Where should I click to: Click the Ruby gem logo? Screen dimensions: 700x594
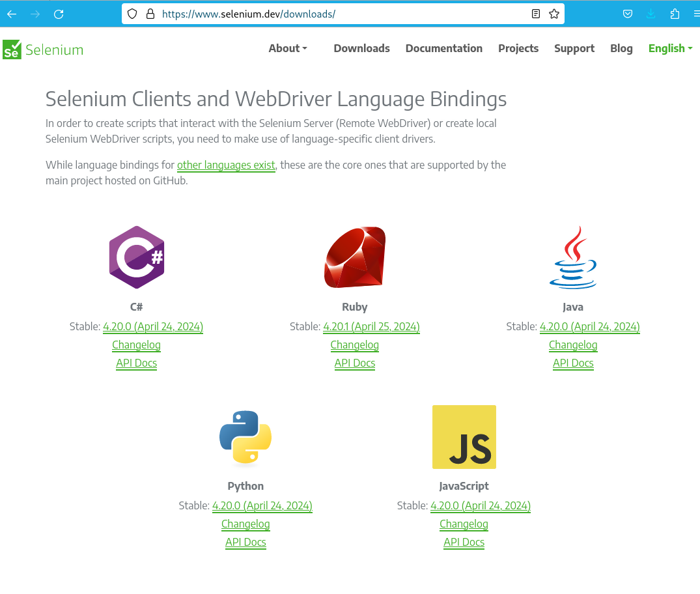point(355,257)
